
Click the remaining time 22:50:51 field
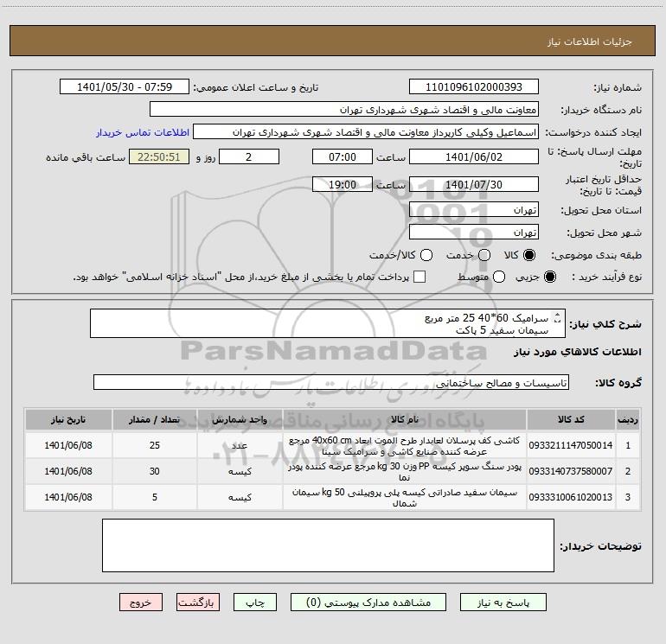click(159, 156)
